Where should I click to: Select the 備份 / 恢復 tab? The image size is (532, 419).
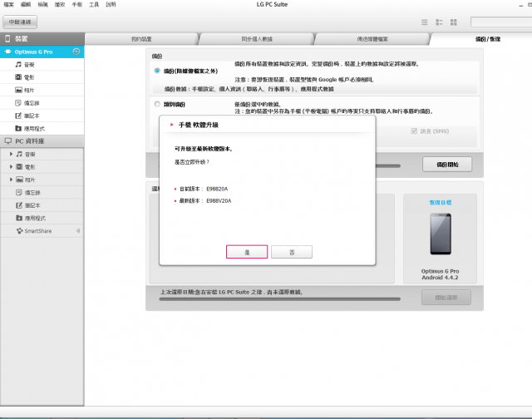click(488, 39)
